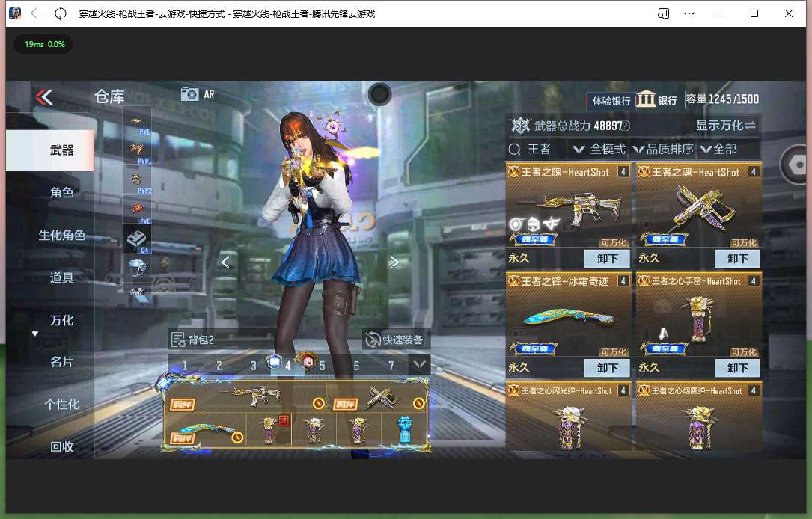Select backpack number 7

tap(391, 366)
